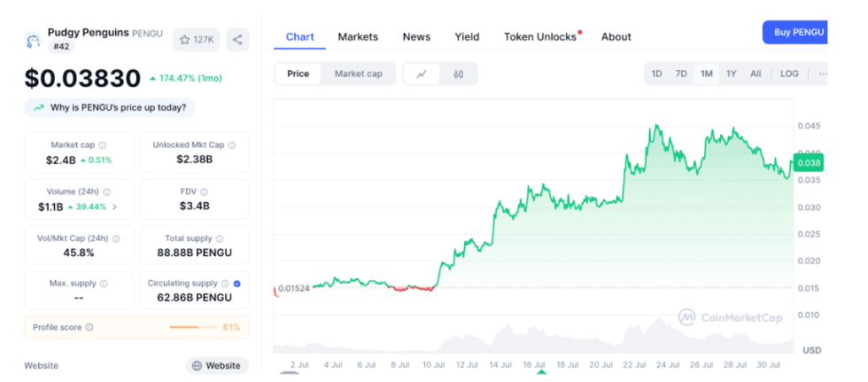Click the 16 Jul timeline marker
Screen dimensions: 868x382
pyautogui.click(x=541, y=371)
